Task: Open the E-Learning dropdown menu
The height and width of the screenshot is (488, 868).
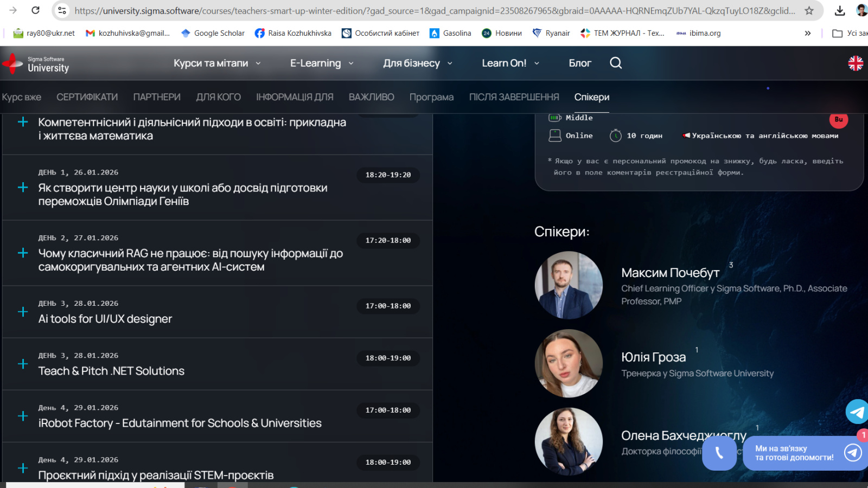Action: pyautogui.click(x=322, y=63)
